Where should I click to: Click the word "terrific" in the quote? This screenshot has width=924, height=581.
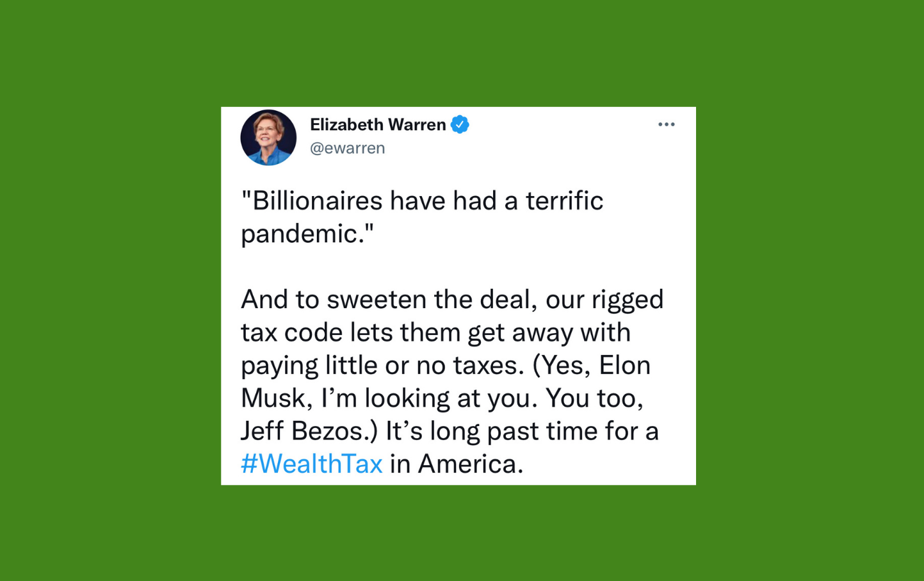pyautogui.click(x=564, y=200)
